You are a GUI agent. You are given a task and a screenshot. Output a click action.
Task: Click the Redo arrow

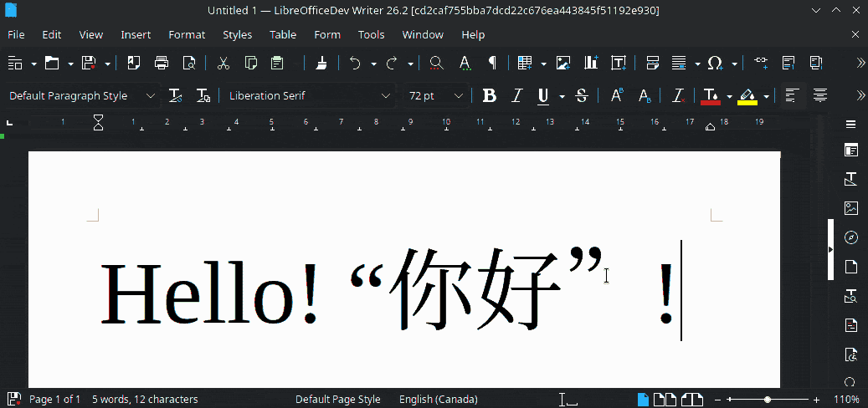tap(392, 63)
